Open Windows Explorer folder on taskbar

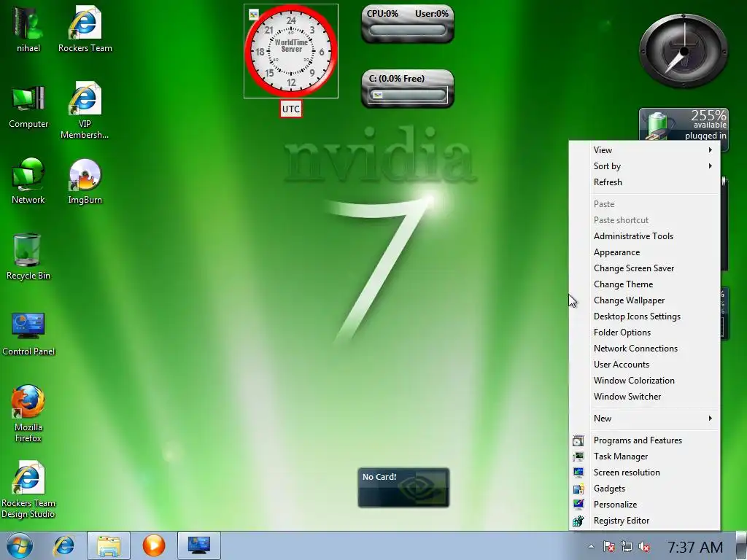[109, 545]
